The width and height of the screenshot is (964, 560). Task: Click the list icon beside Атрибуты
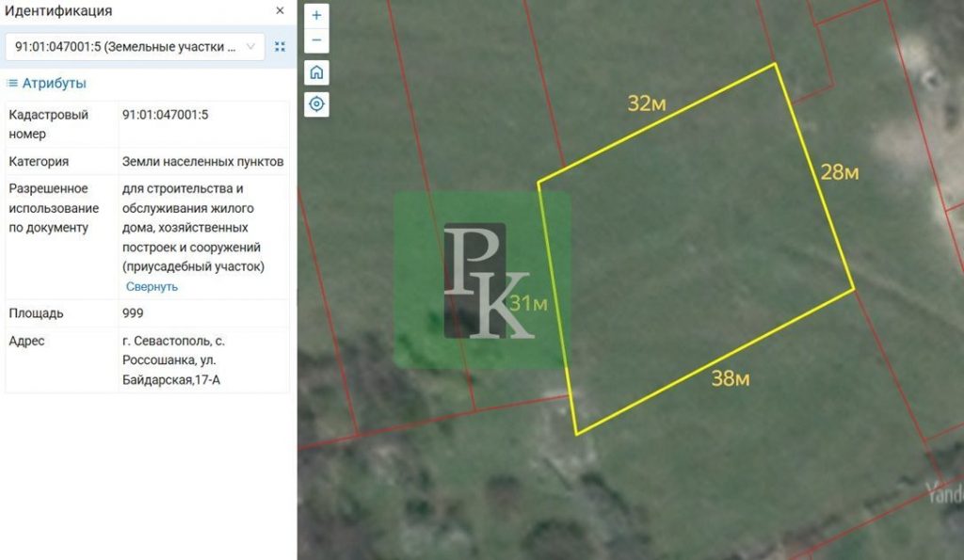[13, 83]
